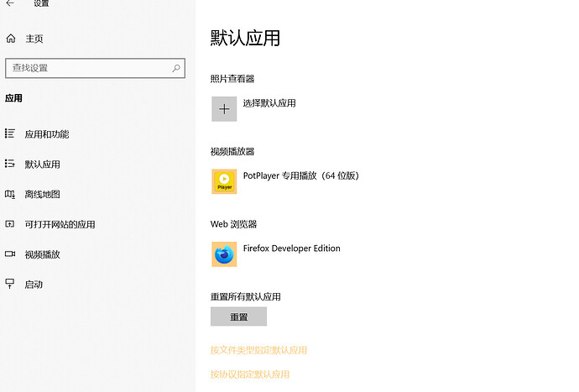Click 选择默认应用 under 照片查看器
The height and width of the screenshot is (392, 579).
[x=269, y=103]
